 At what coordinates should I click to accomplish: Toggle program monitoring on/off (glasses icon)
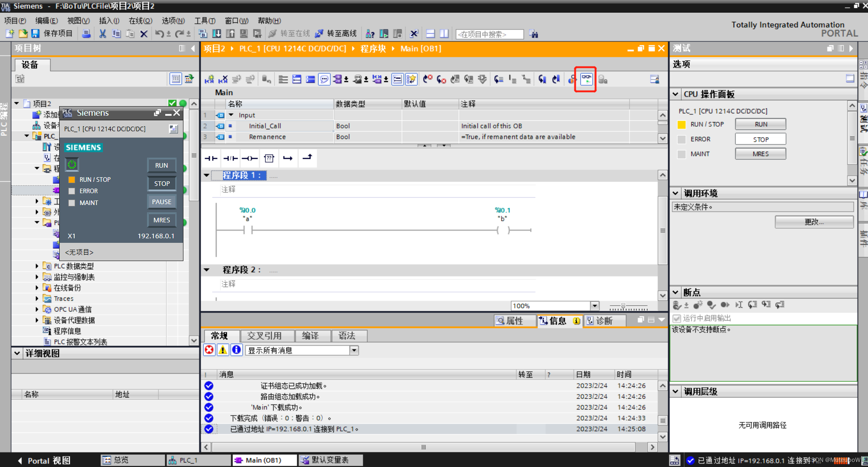click(x=586, y=79)
